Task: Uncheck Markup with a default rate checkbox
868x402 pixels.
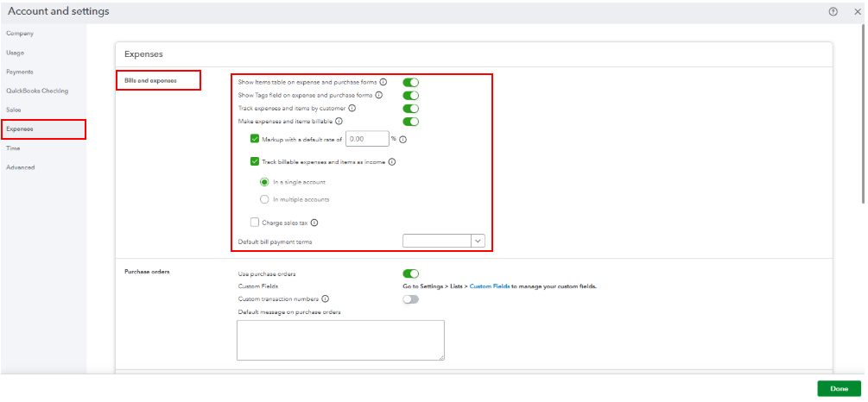Action: click(255, 139)
